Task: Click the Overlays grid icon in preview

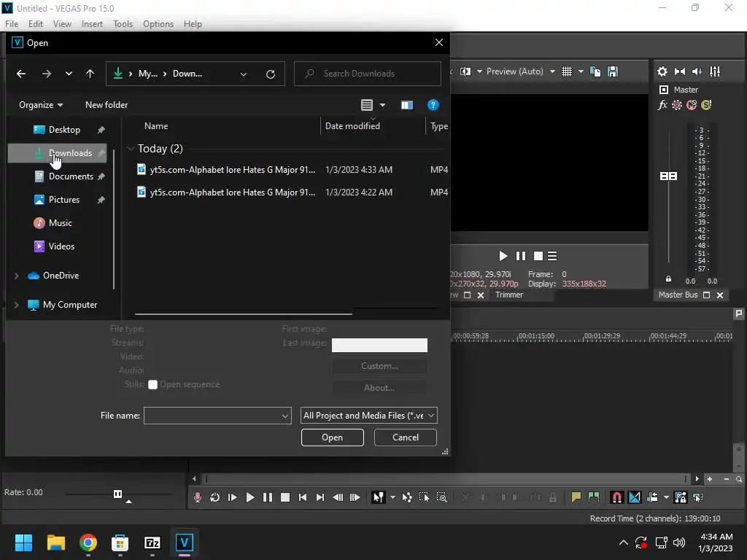Action: tap(566, 71)
